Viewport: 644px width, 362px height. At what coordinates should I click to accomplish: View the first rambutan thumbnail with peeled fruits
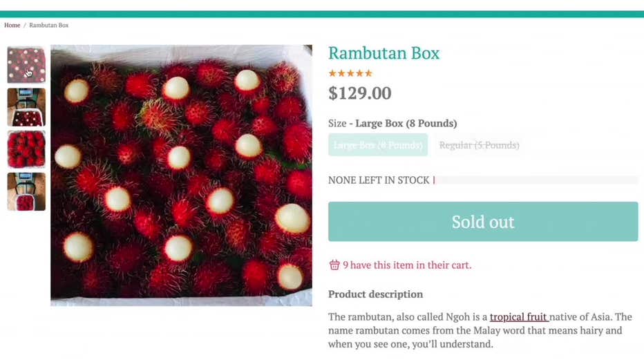(26, 65)
